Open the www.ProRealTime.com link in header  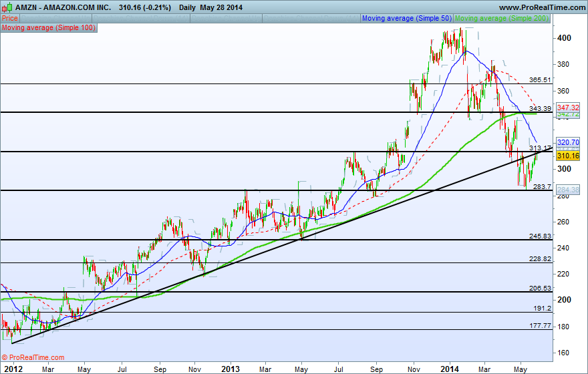[x=543, y=7]
